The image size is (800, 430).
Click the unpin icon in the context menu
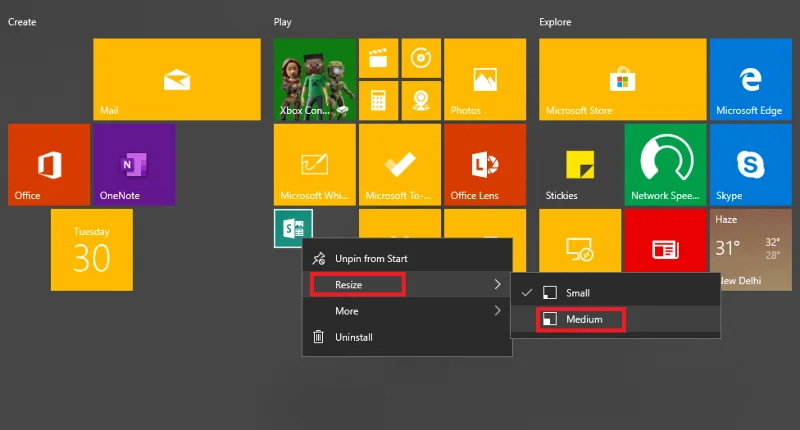pyautogui.click(x=319, y=259)
